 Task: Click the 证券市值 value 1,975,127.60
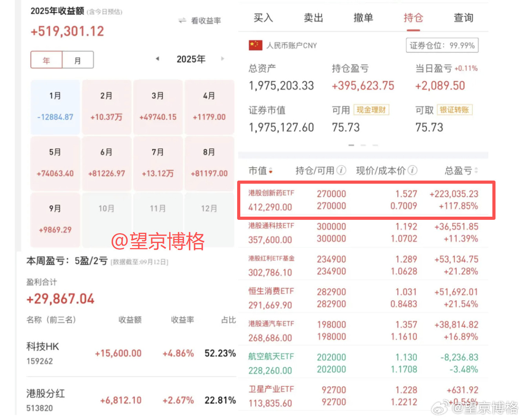tap(281, 127)
